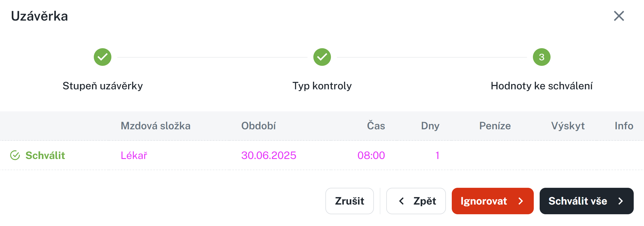Viewport: 644px width, 226px height.
Task: Close the Uzávěrka dialog with X icon
Action: (619, 16)
